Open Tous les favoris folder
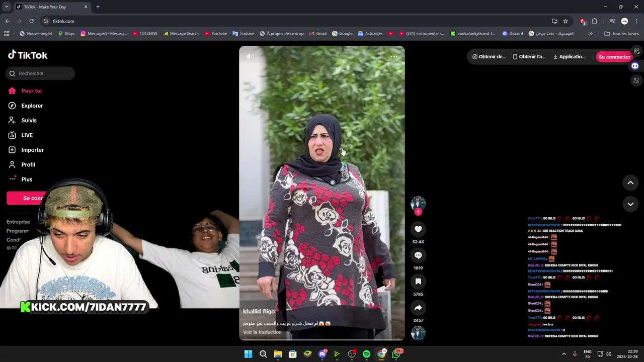 coord(621,34)
